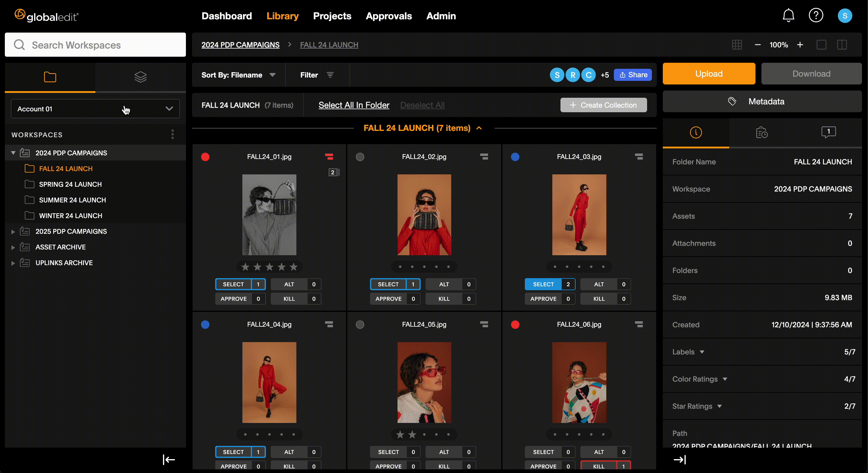Click collaborator avatar C
Viewport: 868px width, 473px height.
tap(588, 75)
